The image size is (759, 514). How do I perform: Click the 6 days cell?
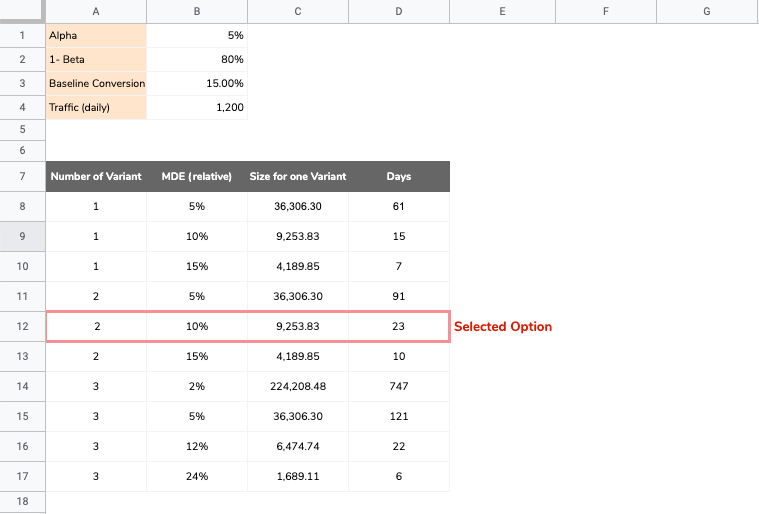tap(399, 477)
